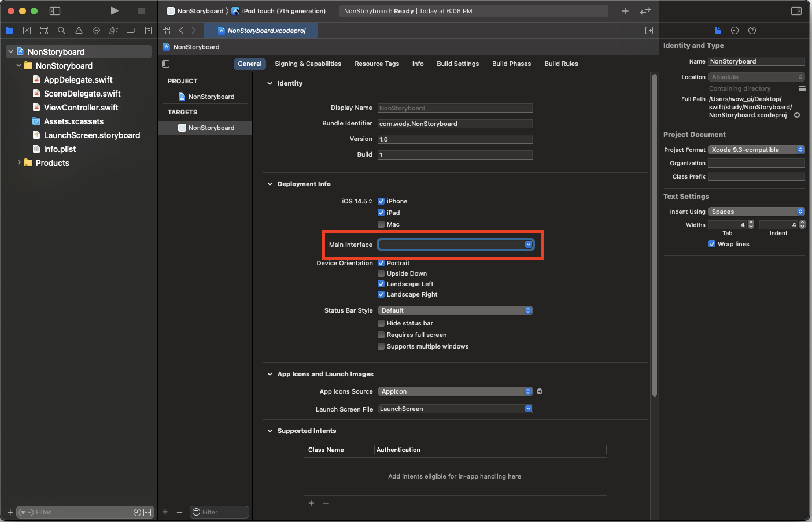Disable Landscape Right orientation
This screenshot has width=812, height=522.
pos(381,294)
